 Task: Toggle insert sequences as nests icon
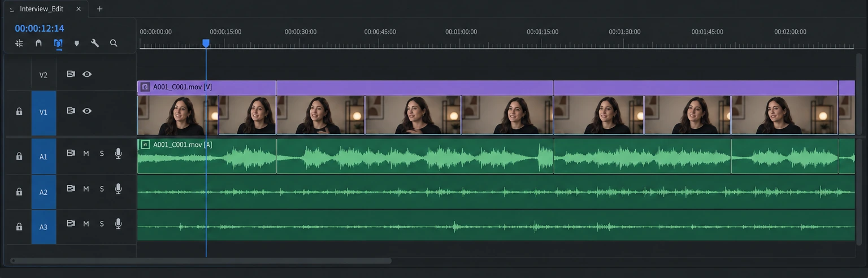[x=19, y=43]
